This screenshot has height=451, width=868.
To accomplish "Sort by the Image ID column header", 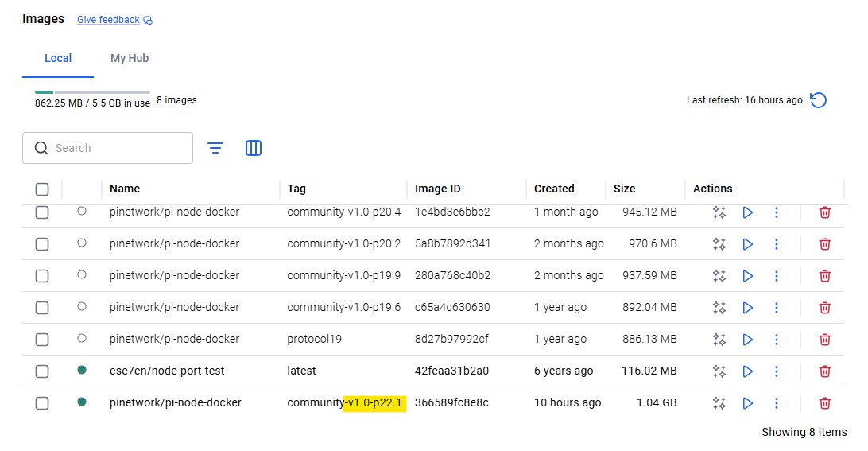I will click(x=438, y=189).
